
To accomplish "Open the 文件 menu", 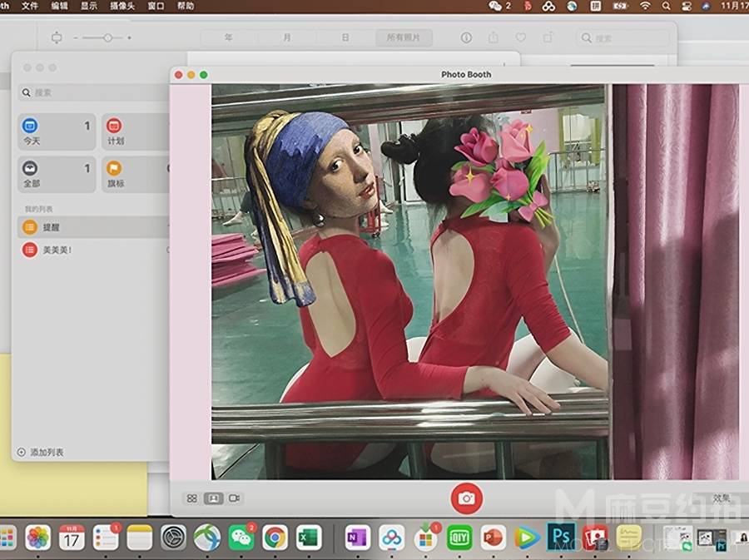I will point(30,6).
